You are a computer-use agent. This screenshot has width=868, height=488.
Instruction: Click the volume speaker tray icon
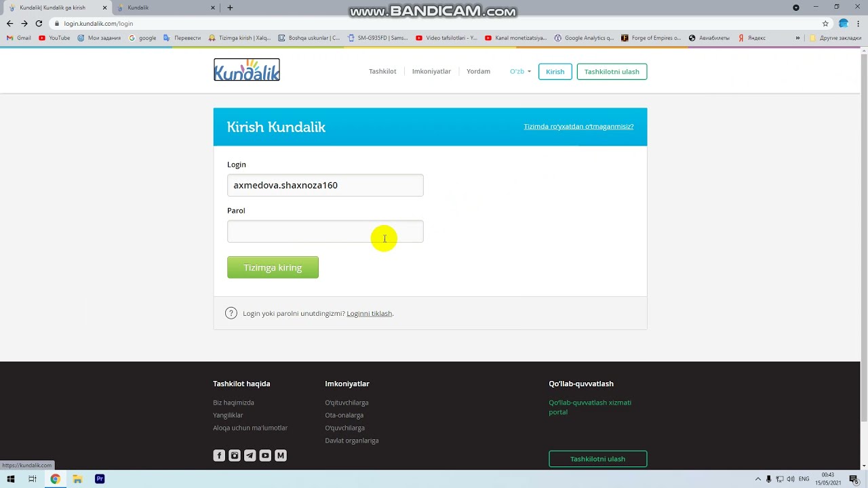coord(791,479)
